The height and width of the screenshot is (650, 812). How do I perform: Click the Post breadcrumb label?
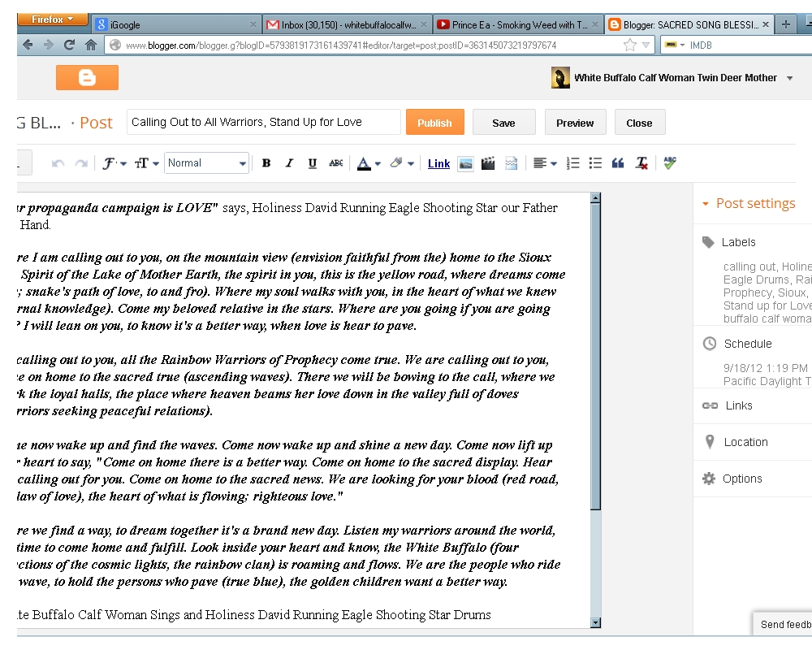tap(97, 123)
